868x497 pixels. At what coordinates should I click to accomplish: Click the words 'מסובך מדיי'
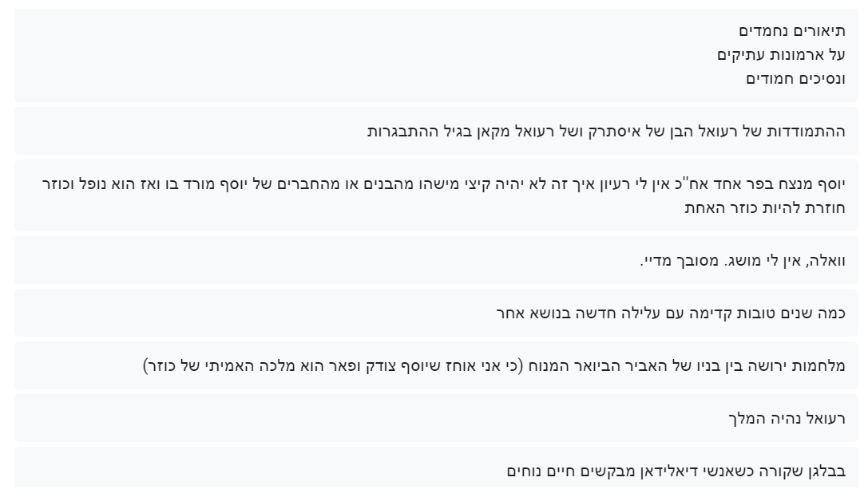(x=672, y=261)
